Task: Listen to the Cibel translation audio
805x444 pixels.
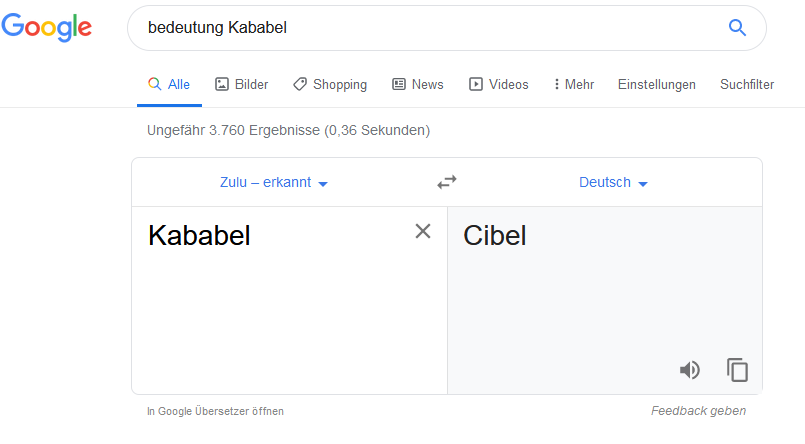Action: (689, 370)
